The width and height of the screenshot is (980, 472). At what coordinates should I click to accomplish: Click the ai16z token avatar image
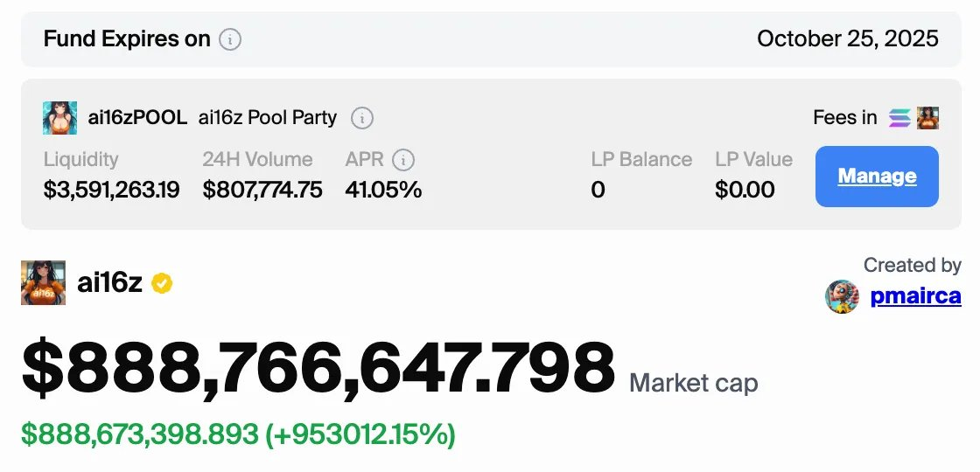(43, 283)
